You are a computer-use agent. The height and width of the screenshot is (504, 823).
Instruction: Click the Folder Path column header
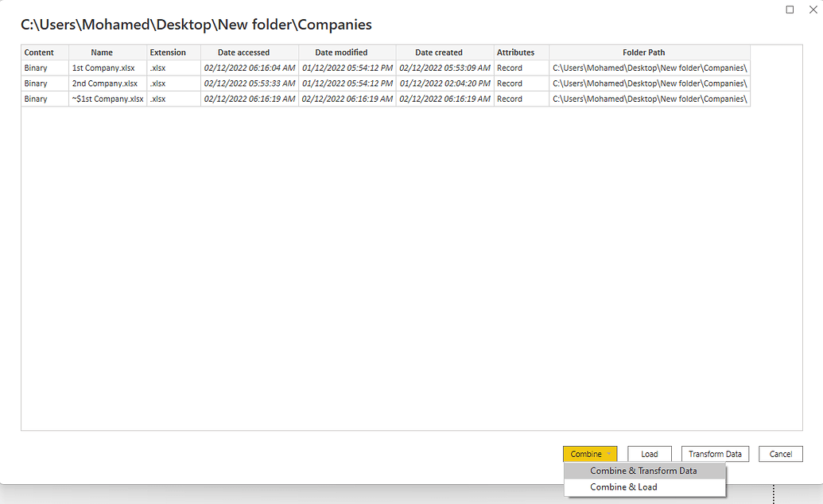coord(643,52)
